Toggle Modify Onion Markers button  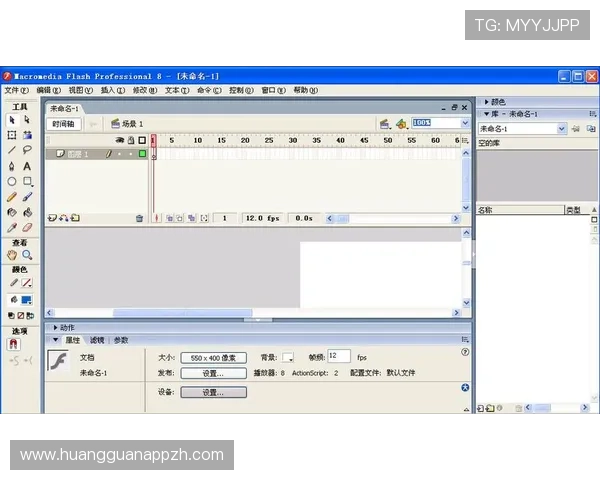[x=204, y=218]
